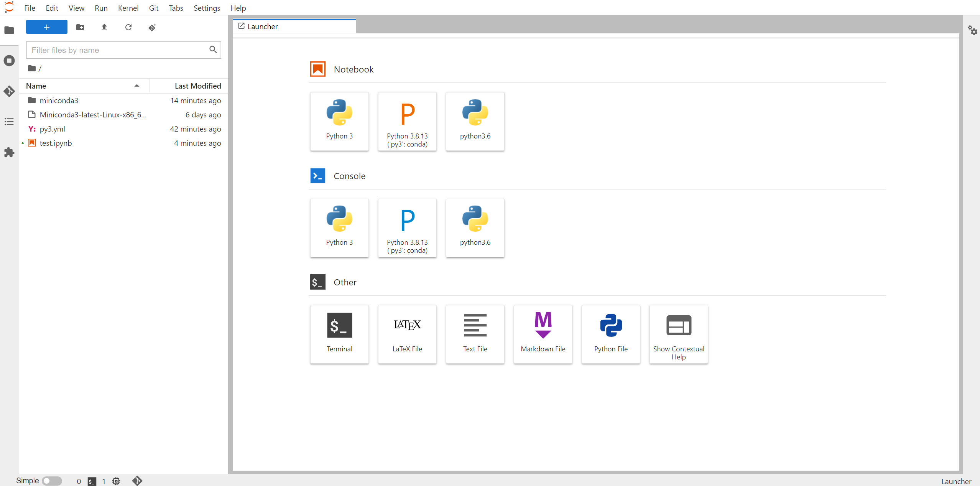Sort files by Name column
The height and width of the screenshot is (486, 980).
(84, 86)
